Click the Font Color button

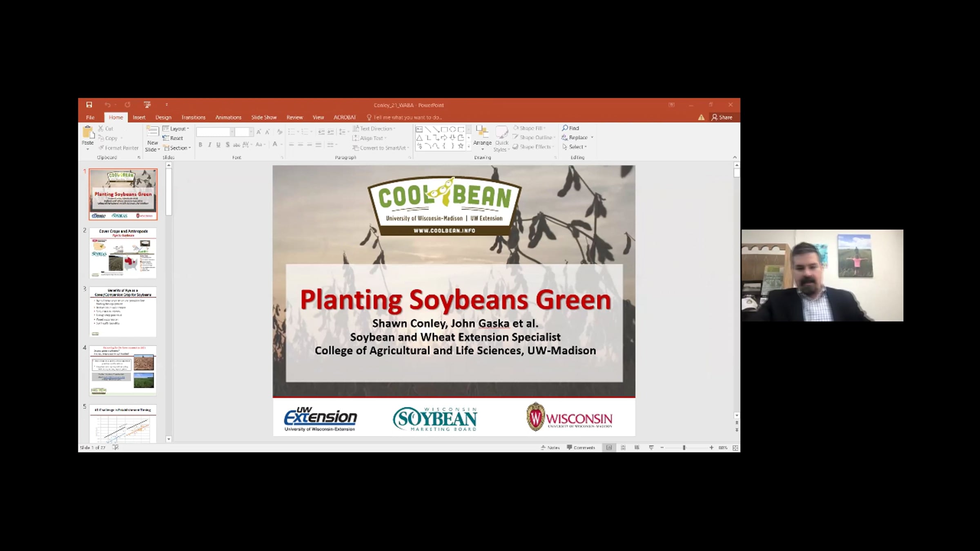click(x=275, y=144)
